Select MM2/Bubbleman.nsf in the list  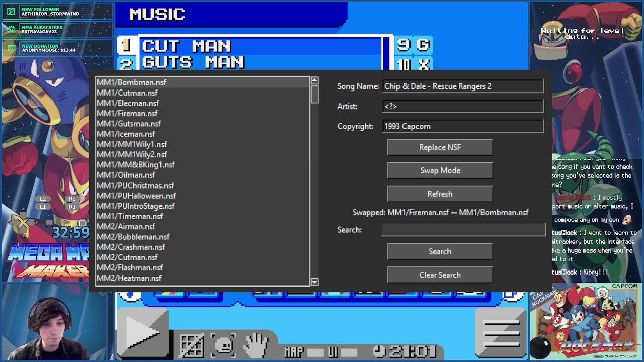[203, 237]
